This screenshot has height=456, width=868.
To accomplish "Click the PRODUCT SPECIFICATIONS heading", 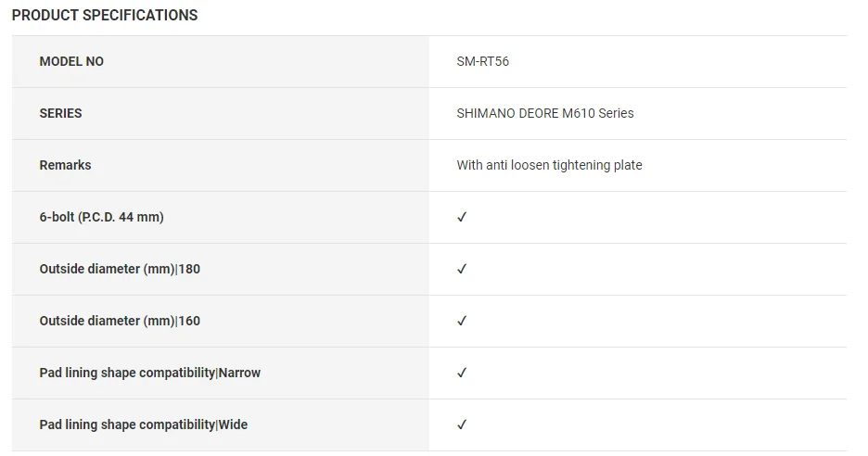I will click(x=105, y=16).
